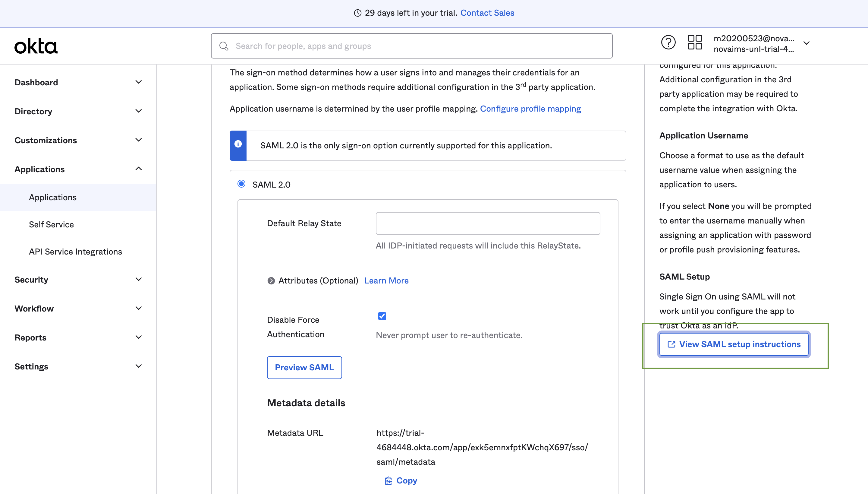Click Learn More link beside Attributes
Image resolution: width=868 pixels, height=494 pixels.
coord(386,280)
